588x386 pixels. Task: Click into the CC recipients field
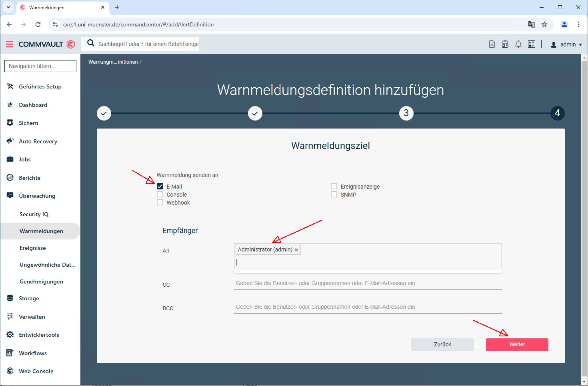click(x=367, y=283)
